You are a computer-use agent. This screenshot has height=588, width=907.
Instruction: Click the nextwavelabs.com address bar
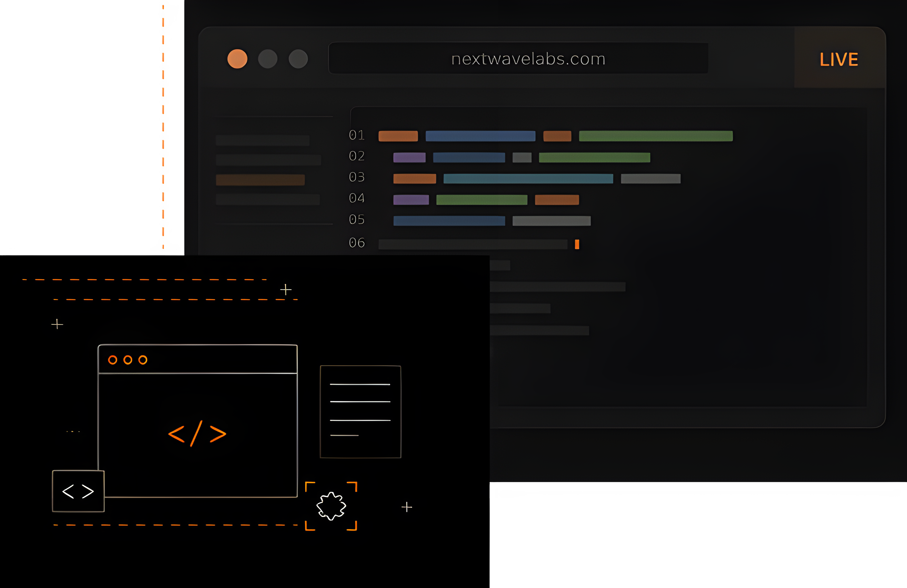pos(518,58)
